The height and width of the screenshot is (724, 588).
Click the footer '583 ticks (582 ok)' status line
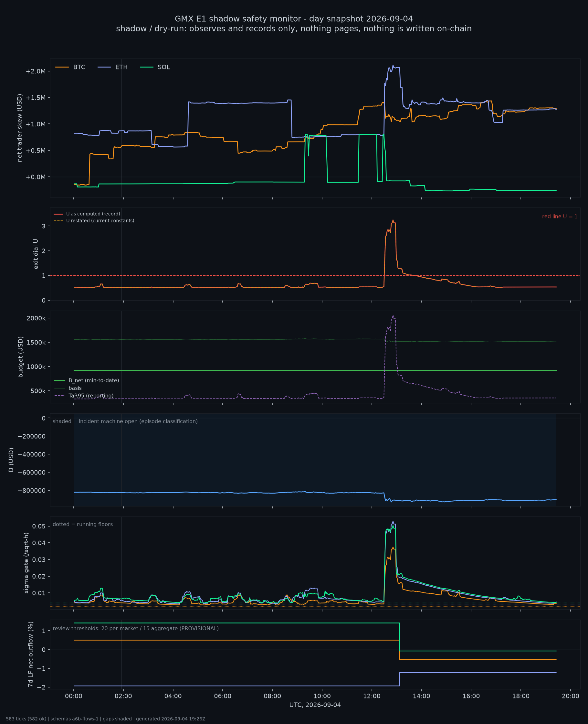tap(105, 719)
